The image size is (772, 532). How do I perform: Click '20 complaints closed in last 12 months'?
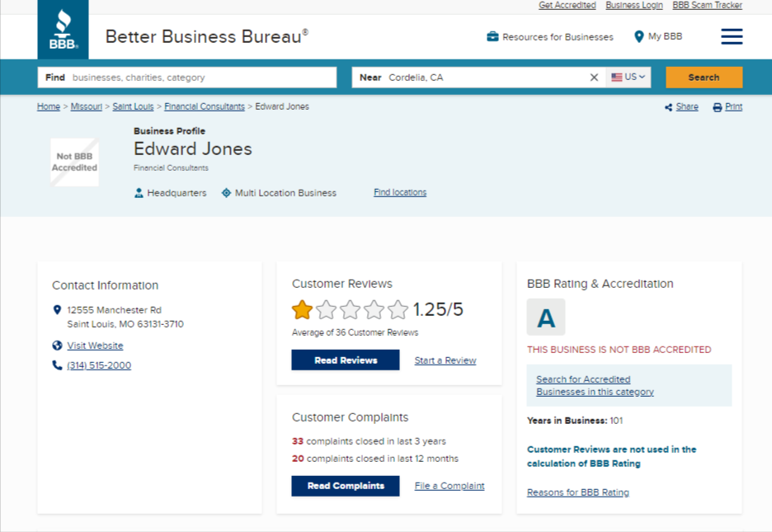(375, 458)
